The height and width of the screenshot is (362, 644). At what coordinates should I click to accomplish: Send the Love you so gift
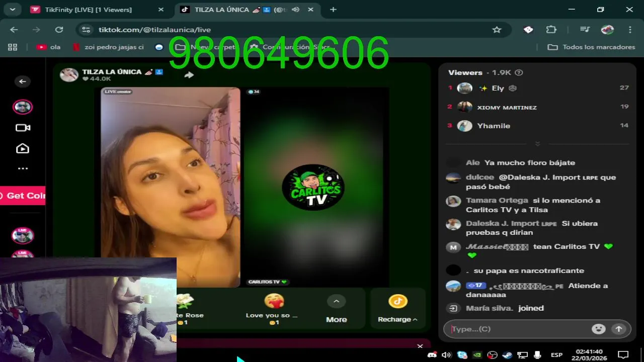[274, 308]
